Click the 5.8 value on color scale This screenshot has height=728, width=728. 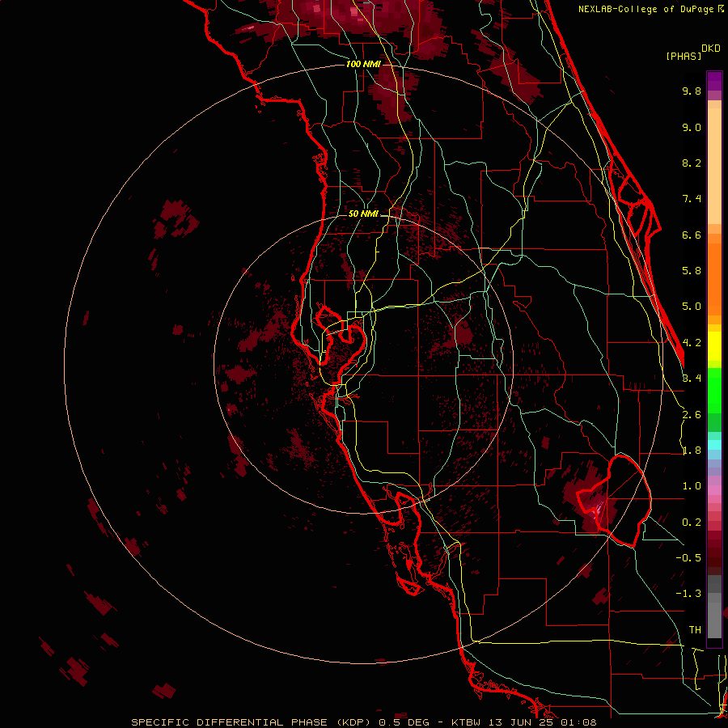(x=692, y=271)
